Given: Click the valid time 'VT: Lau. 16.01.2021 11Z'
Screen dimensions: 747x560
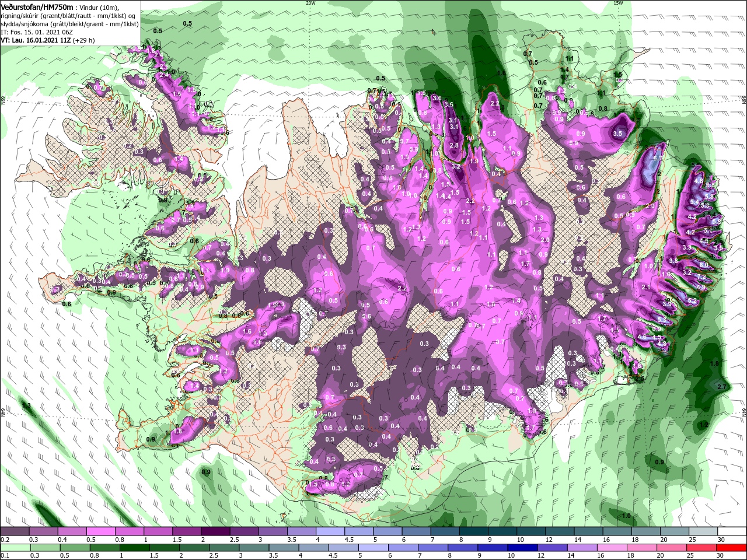Looking at the screenshot, I should [x=36, y=41].
